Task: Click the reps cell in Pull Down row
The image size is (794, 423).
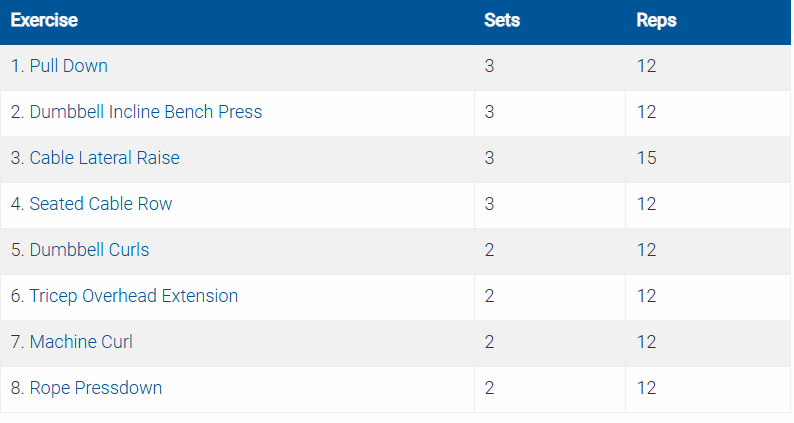Action: pos(646,66)
